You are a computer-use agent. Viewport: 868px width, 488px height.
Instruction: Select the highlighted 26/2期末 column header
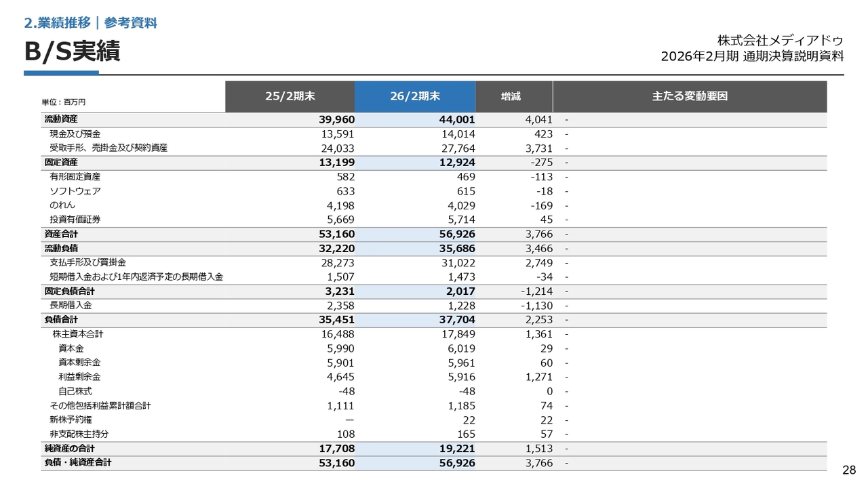415,96
